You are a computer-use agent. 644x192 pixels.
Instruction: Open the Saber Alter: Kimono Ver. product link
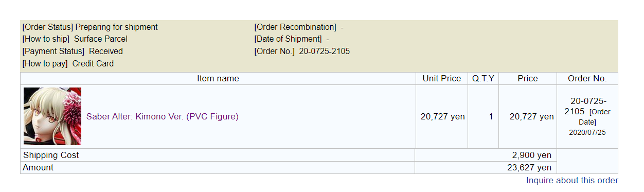point(163,117)
